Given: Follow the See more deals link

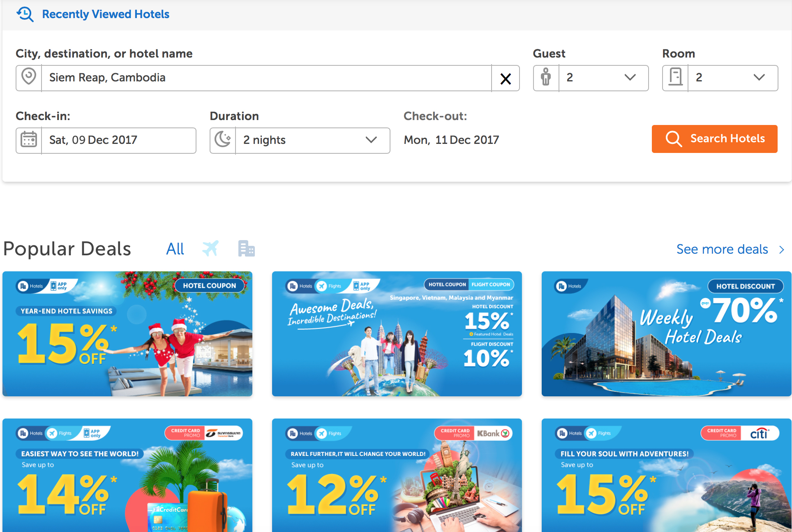Looking at the screenshot, I should (730, 249).
